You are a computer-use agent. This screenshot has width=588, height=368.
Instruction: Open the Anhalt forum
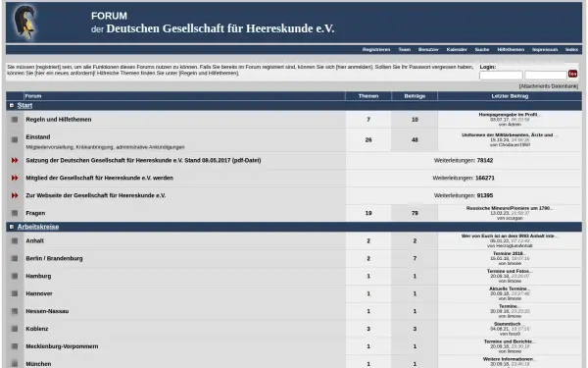[x=34, y=241]
